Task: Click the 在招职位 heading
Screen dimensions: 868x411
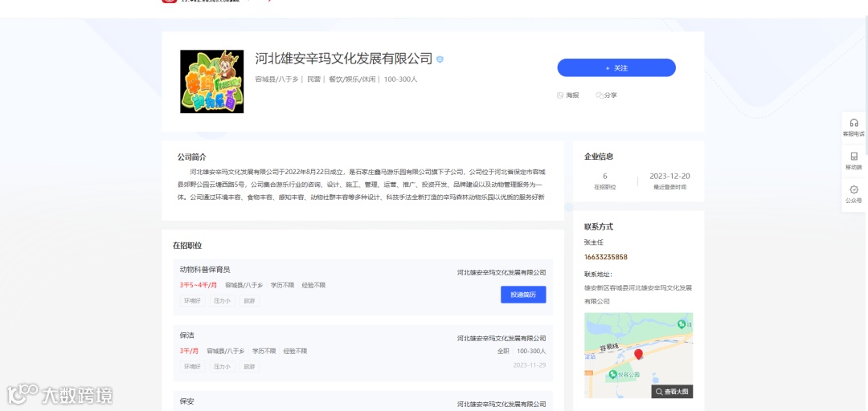Action: tap(187, 245)
